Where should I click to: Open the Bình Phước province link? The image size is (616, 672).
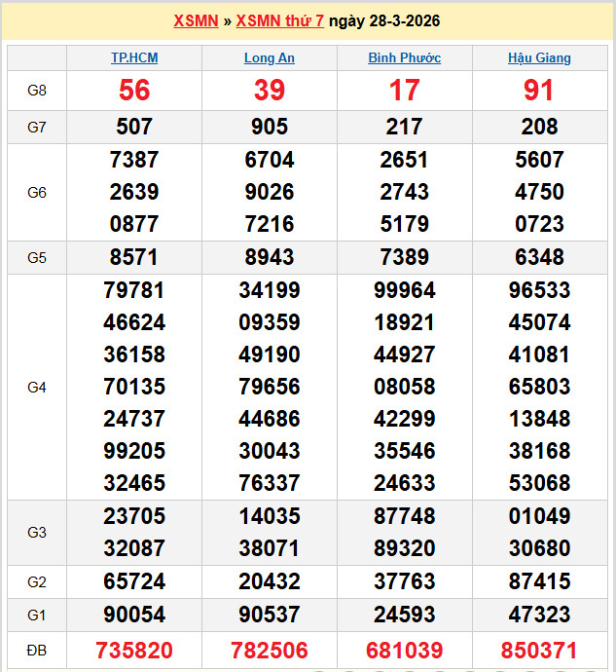(x=404, y=57)
